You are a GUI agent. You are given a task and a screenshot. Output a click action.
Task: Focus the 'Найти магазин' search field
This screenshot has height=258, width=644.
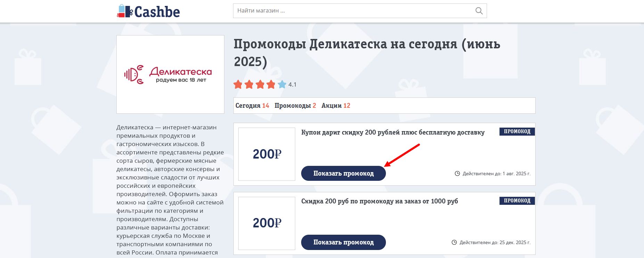pyautogui.click(x=360, y=11)
